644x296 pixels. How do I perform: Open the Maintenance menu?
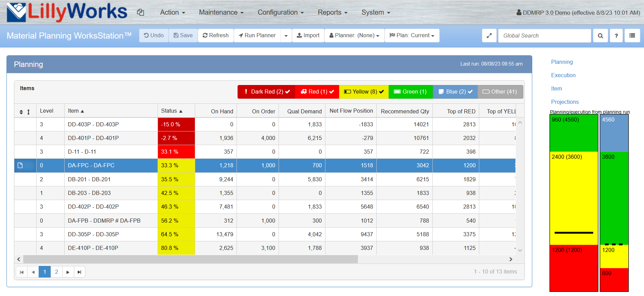[x=221, y=12]
